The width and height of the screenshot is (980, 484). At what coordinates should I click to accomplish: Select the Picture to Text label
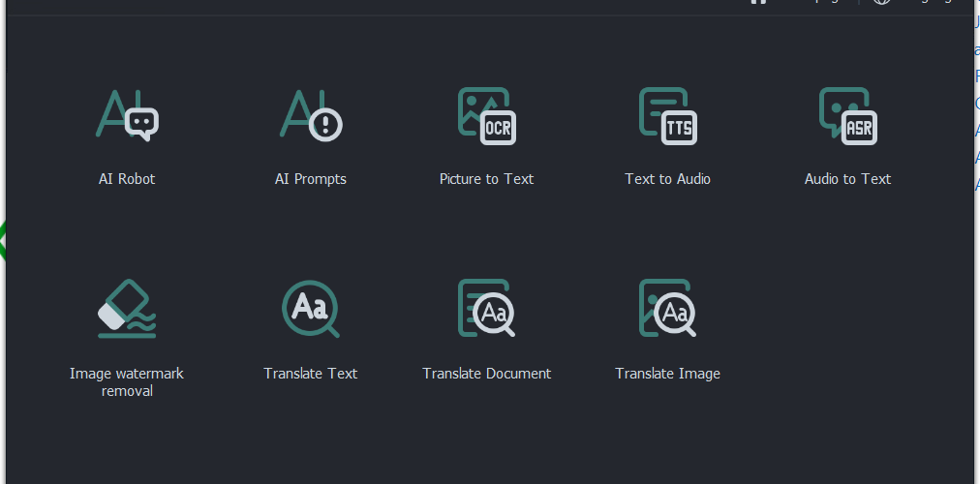click(487, 179)
